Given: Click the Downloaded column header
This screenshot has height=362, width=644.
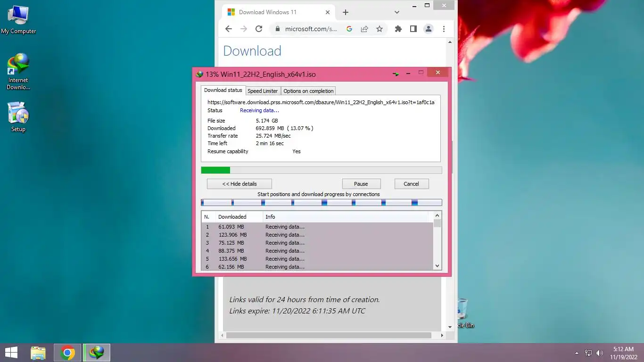Looking at the screenshot, I should pos(239,217).
